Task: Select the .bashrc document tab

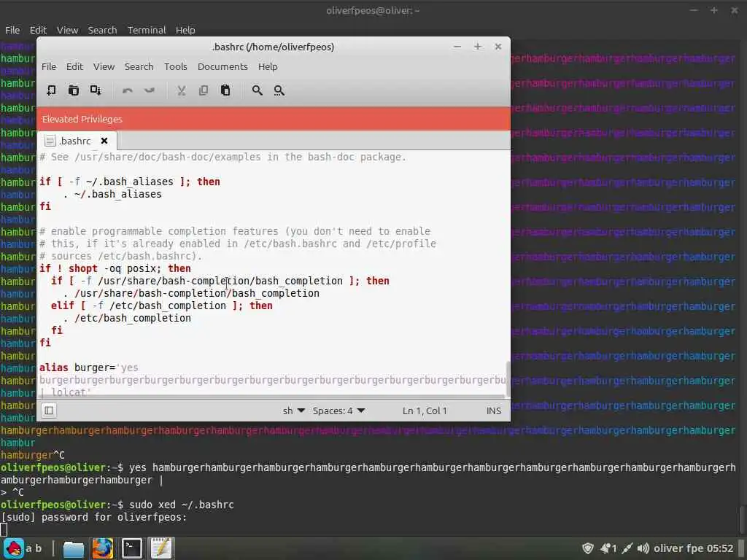Action: click(x=75, y=141)
